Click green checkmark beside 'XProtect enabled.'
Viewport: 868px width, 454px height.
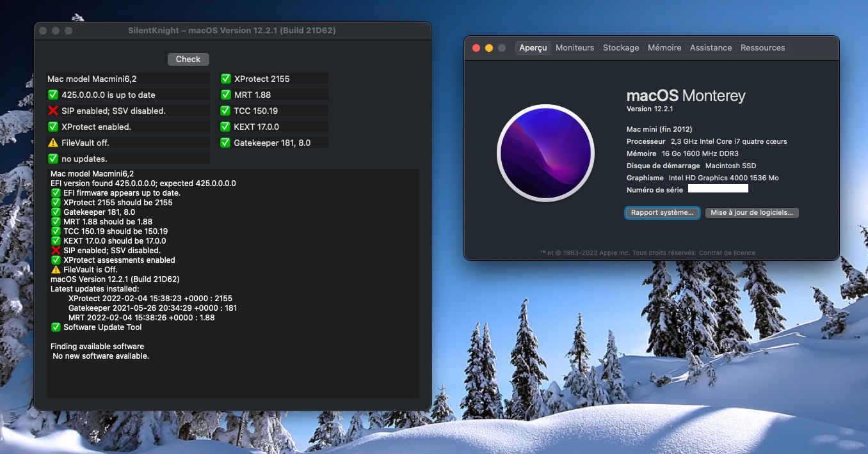(x=53, y=127)
